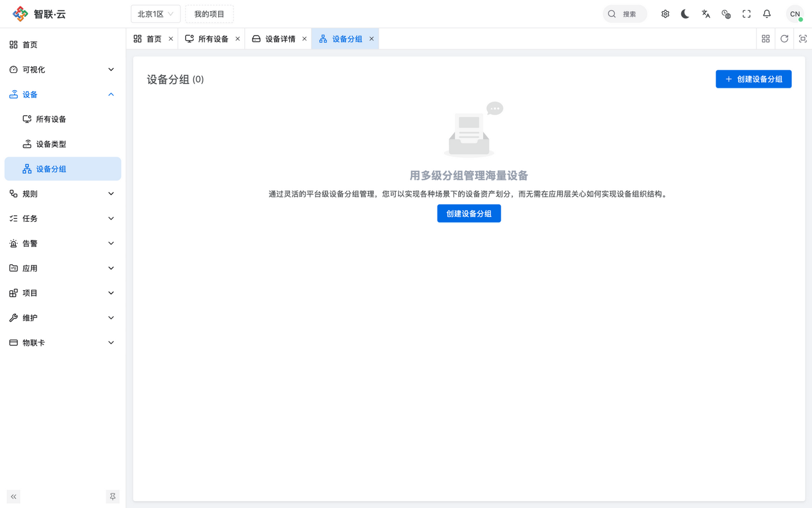Expand the 任务 menu
The image size is (812, 508).
pos(63,218)
